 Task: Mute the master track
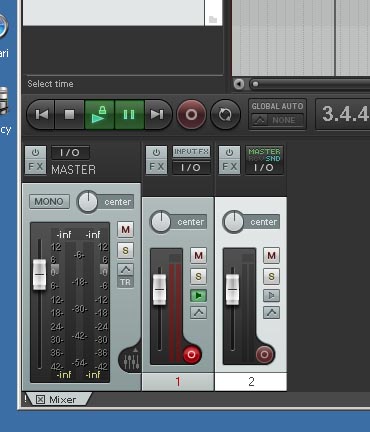(125, 229)
